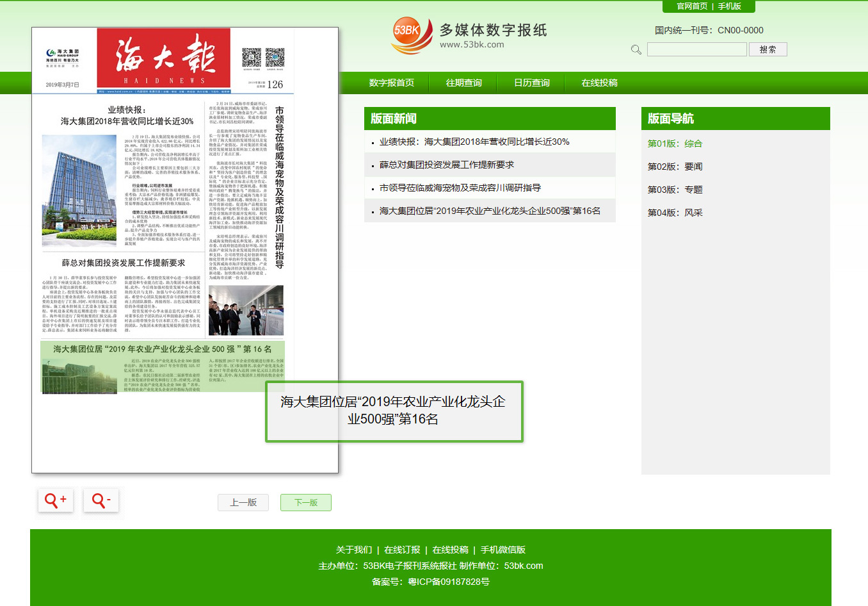The width and height of the screenshot is (868, 606).
Task: Click headline 业绩快报 on newspaper page
Action: point(127,115)
